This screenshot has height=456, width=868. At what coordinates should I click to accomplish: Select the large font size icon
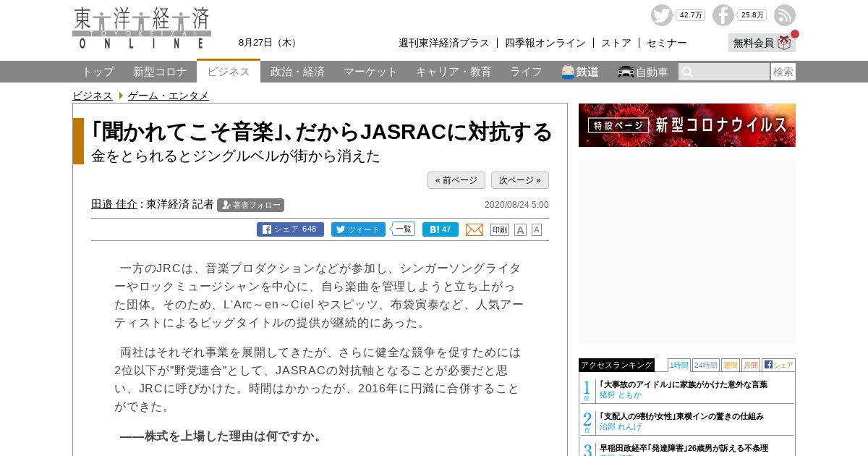pyautogui.click(x=520, y=229)
